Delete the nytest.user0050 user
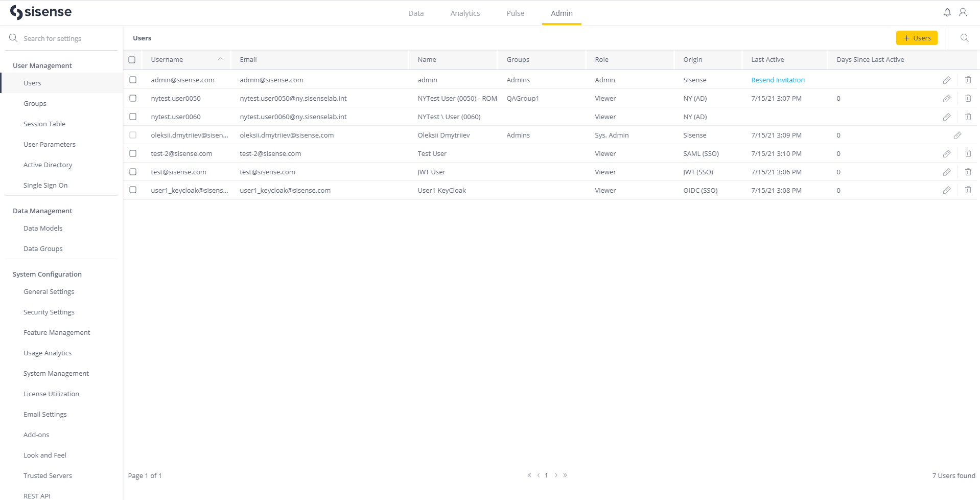 coord(968,98)
